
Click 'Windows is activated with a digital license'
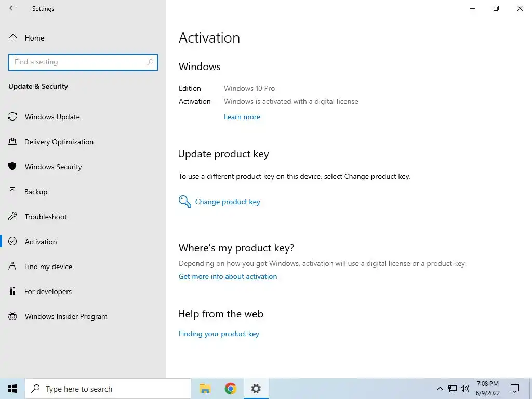(291, 101)
